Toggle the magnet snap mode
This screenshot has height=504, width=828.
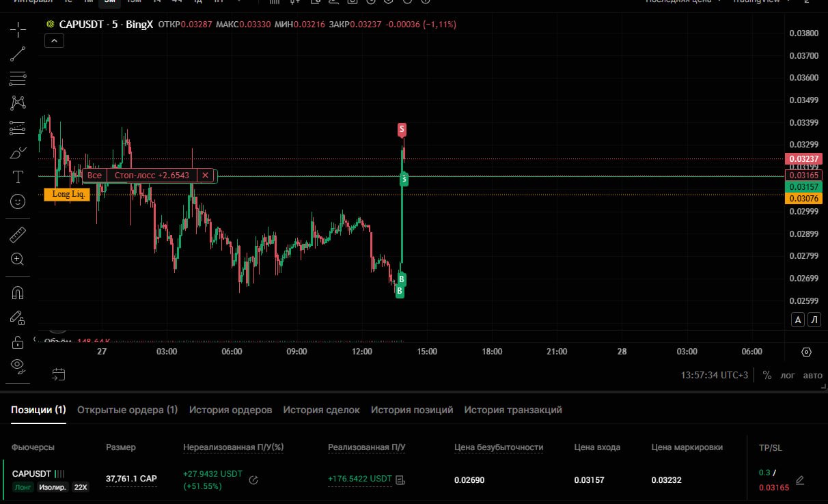pos(18,293)
